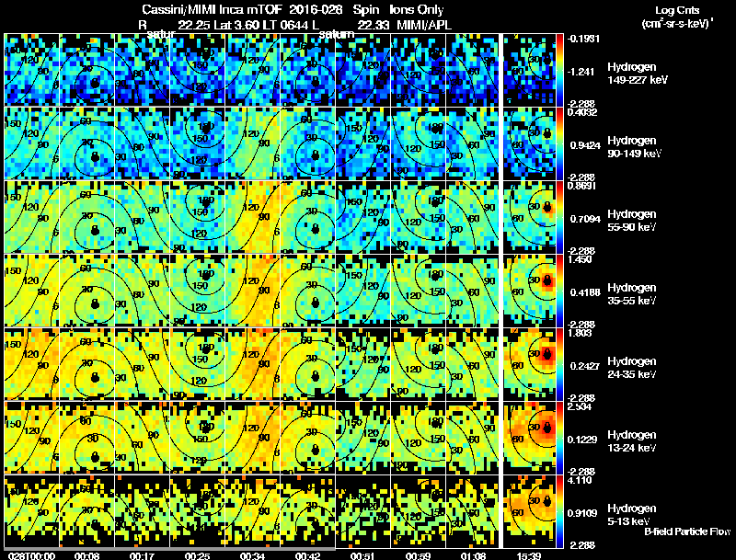
Task: Click the 0.4032 colorbar value
Action: tap(582, 112)
